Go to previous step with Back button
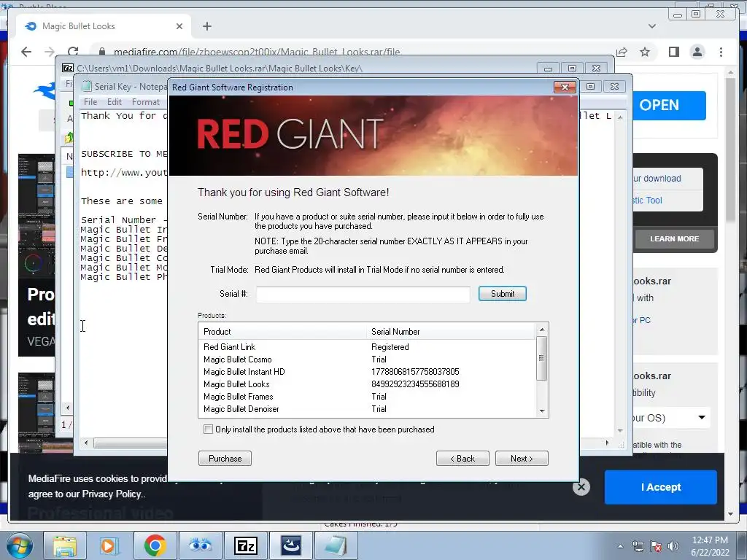 click(462, 458)
